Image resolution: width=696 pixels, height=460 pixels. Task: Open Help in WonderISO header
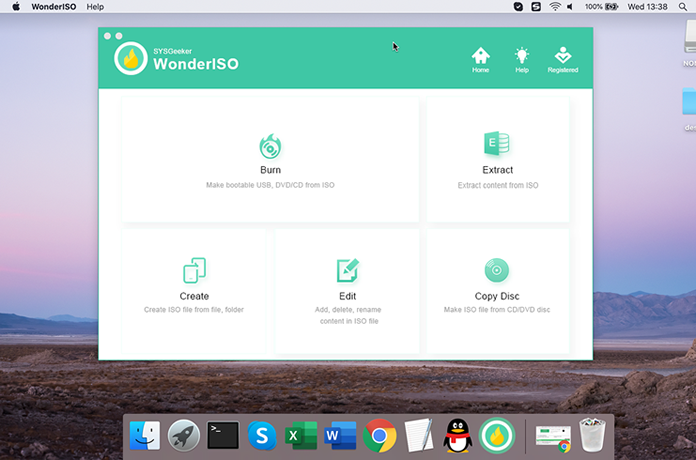tap(522, 60)
